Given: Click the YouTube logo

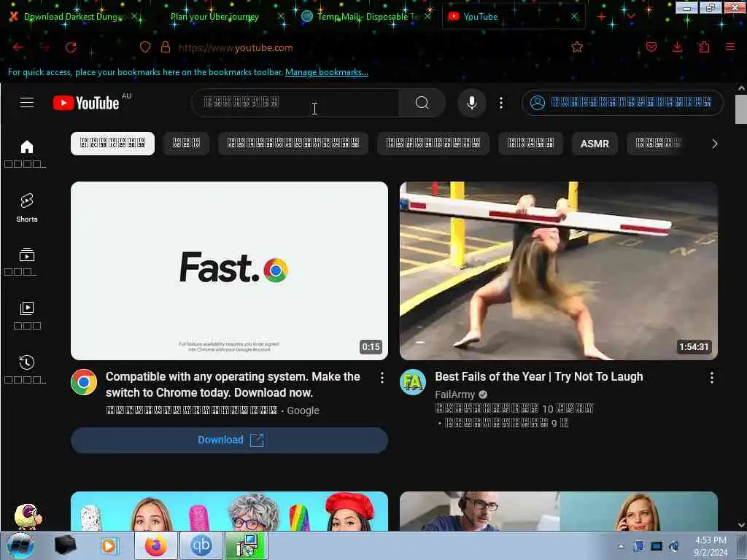Looking at the screenshot, I should [86, 102].
